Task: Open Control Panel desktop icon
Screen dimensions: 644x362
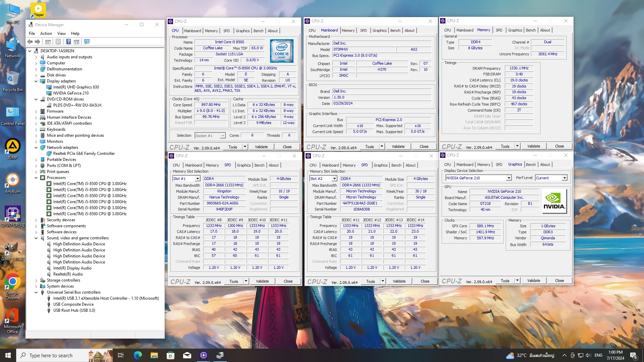Action: coord(13,116)
